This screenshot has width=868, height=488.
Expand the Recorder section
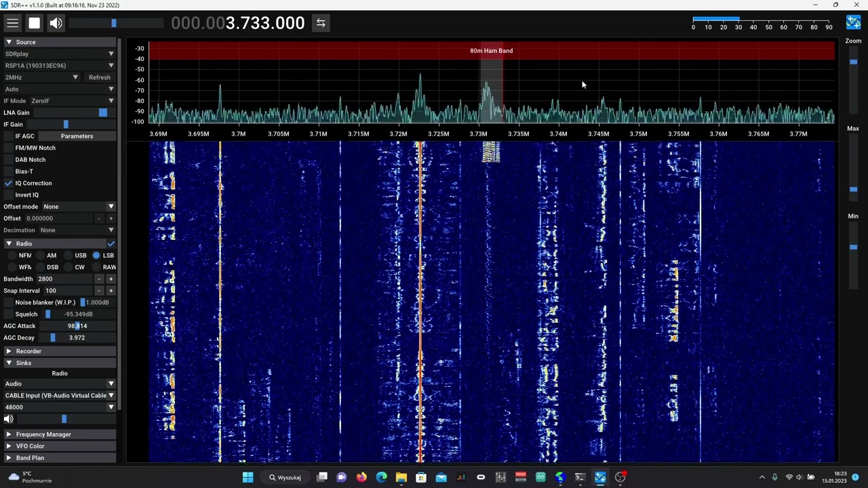60,351
